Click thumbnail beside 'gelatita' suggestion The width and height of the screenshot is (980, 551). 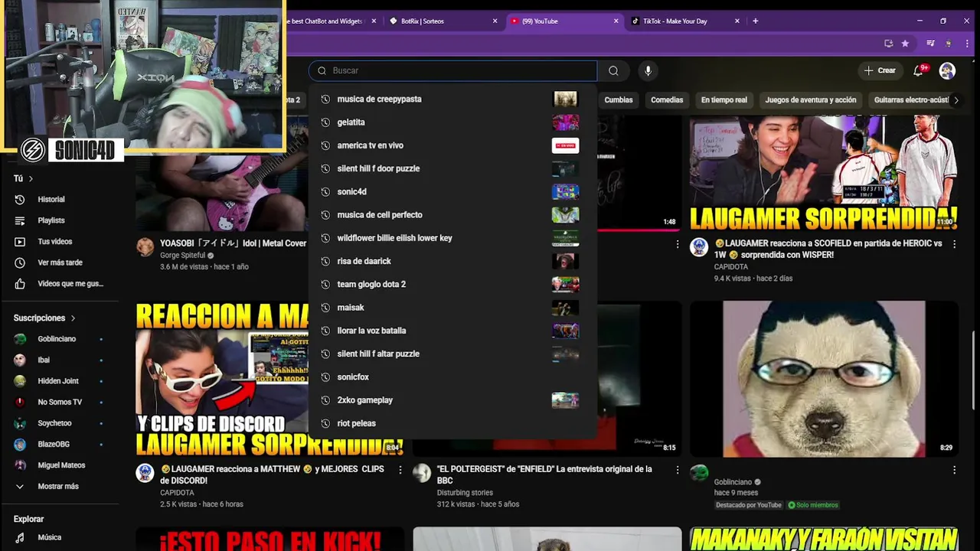pos(565,122)
